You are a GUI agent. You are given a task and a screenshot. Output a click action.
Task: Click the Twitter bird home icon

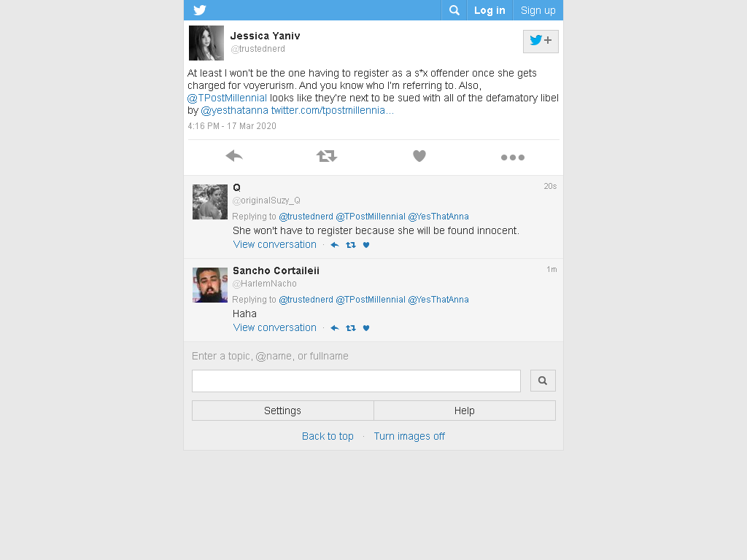coord(200,10)
